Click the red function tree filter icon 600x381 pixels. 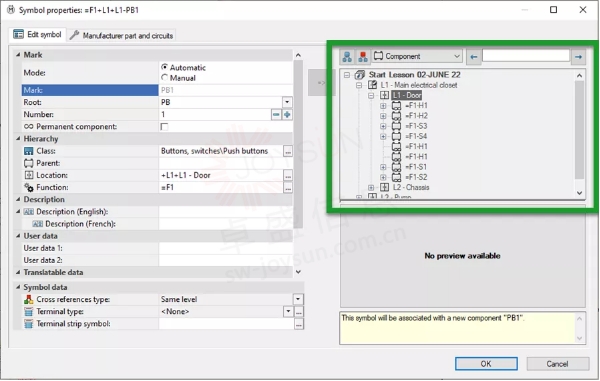363,57
